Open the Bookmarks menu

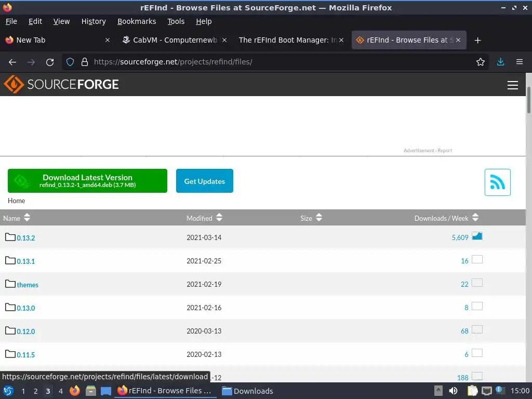coord(137,21)
